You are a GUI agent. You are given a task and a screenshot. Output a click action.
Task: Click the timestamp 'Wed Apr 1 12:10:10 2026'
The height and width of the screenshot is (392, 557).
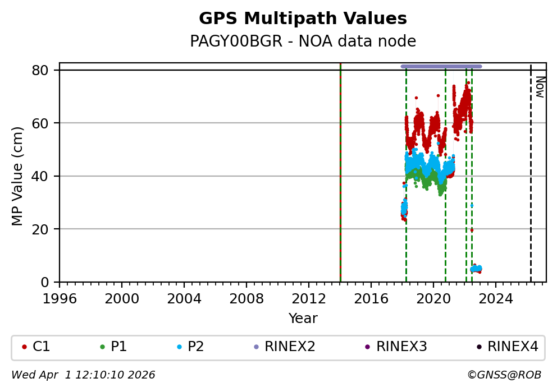[83, 375]
